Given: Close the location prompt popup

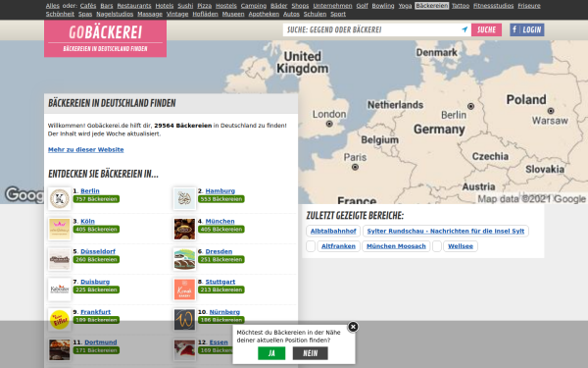Looking at the screenshot, I should click(x=353, y=327).
